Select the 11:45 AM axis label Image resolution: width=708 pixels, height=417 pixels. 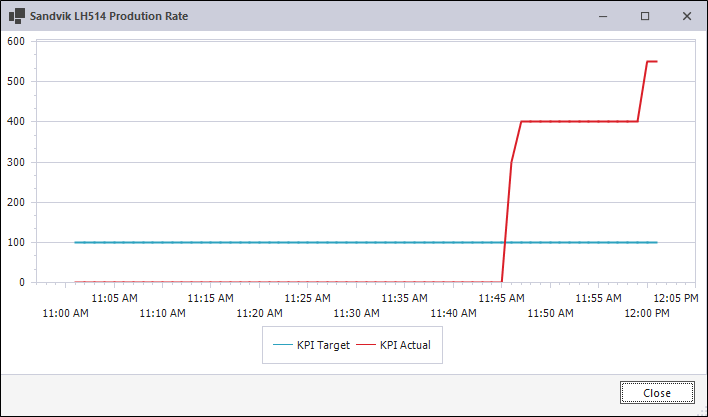(502, 298)
